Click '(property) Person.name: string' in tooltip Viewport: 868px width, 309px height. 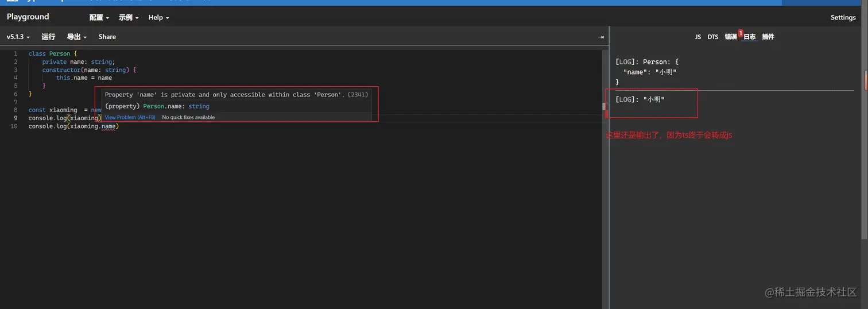[x=157, y=106]
